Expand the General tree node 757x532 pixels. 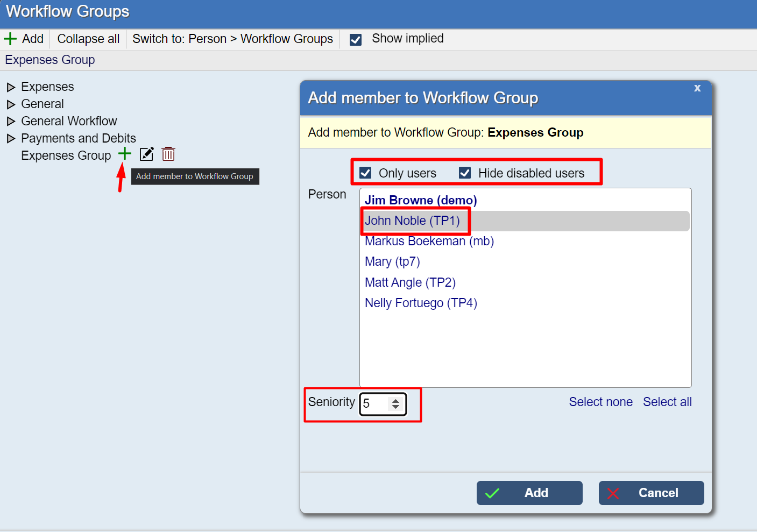coord(11,104)
